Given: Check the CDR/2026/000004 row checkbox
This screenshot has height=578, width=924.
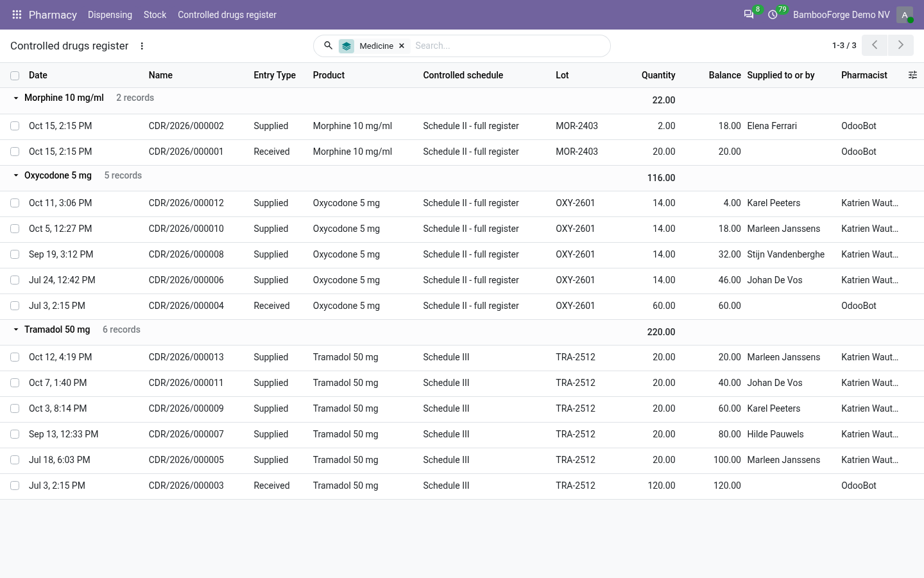Looking at the screenshot, I should tap(15, 306).
